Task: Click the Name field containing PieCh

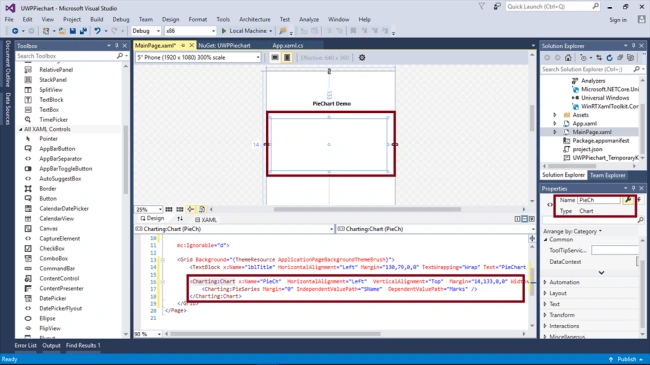Action: [x=599, y=200]
